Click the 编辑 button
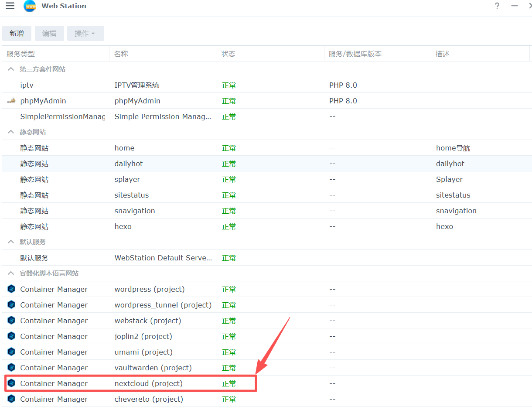This screenshot has width=532, height=410. [x=49, y=34]
